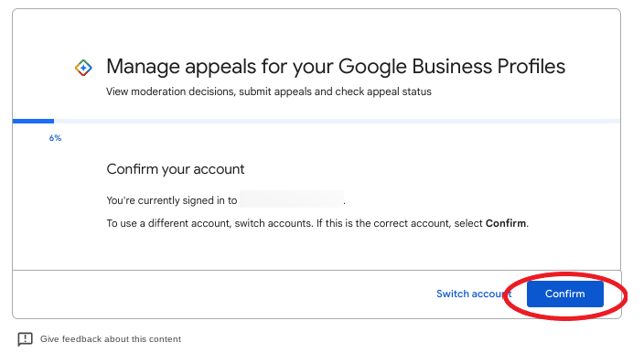Click Google Business Profiles in the title
The height and width of the screenshot is (353, 644).
coord(452,67)
